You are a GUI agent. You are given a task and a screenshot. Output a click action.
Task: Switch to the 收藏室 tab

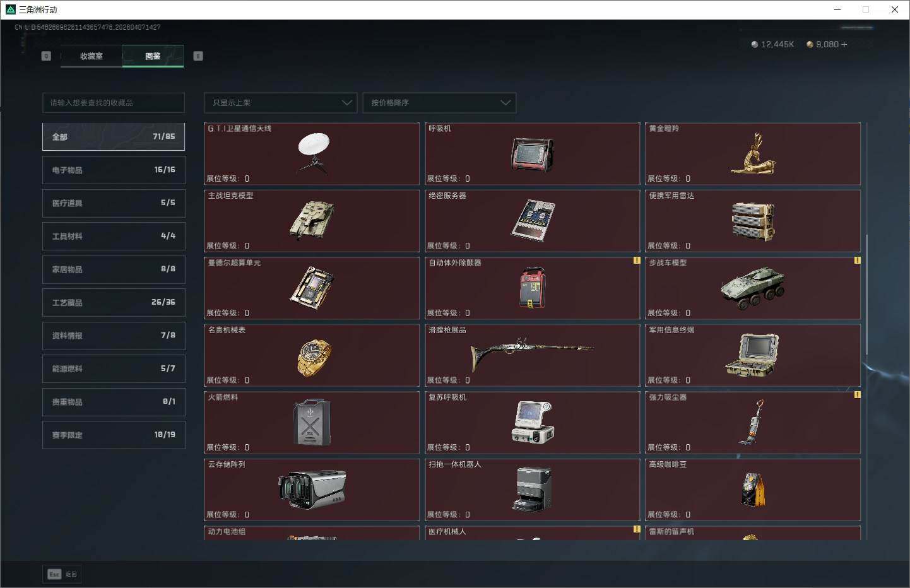[x=92, y=56]
